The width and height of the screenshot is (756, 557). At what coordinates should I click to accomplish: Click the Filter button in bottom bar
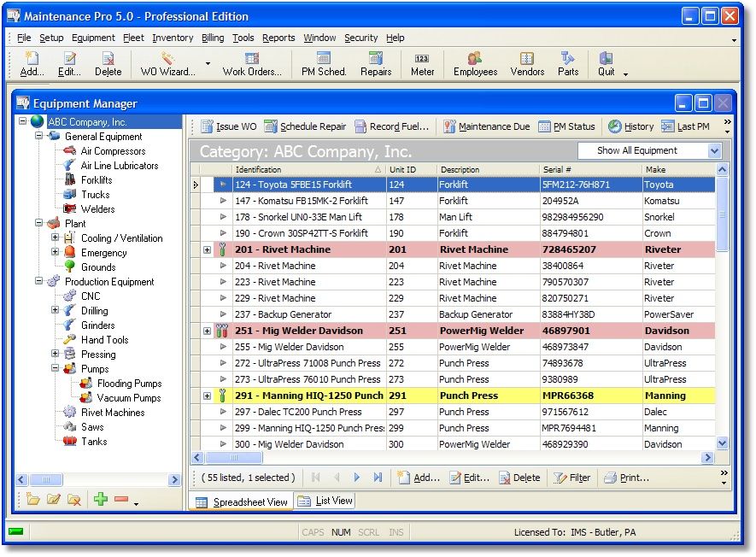[572, 478]
